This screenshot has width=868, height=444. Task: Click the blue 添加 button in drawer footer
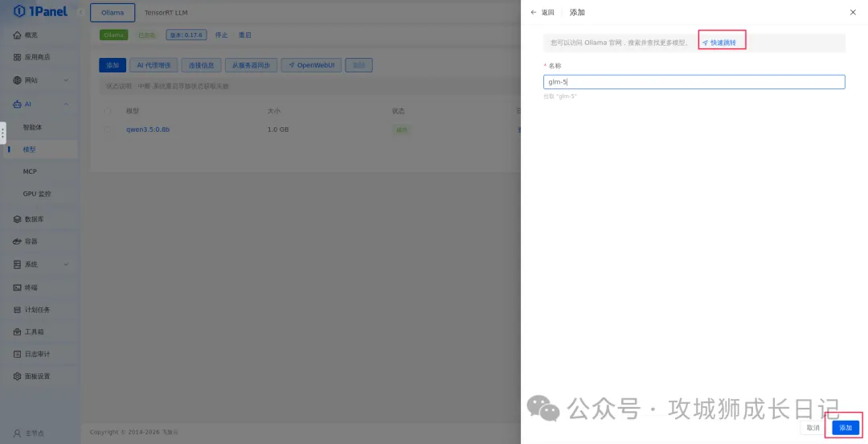click(x=845, y=428)
